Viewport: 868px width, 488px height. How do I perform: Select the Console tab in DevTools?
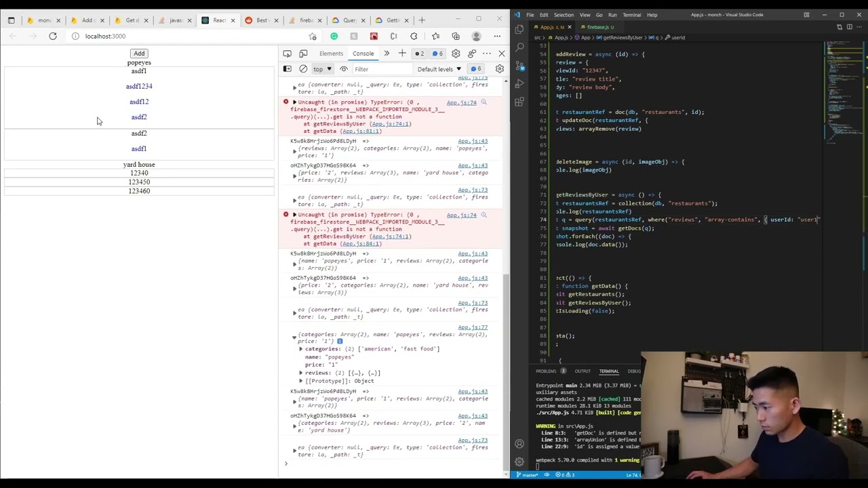363,54
